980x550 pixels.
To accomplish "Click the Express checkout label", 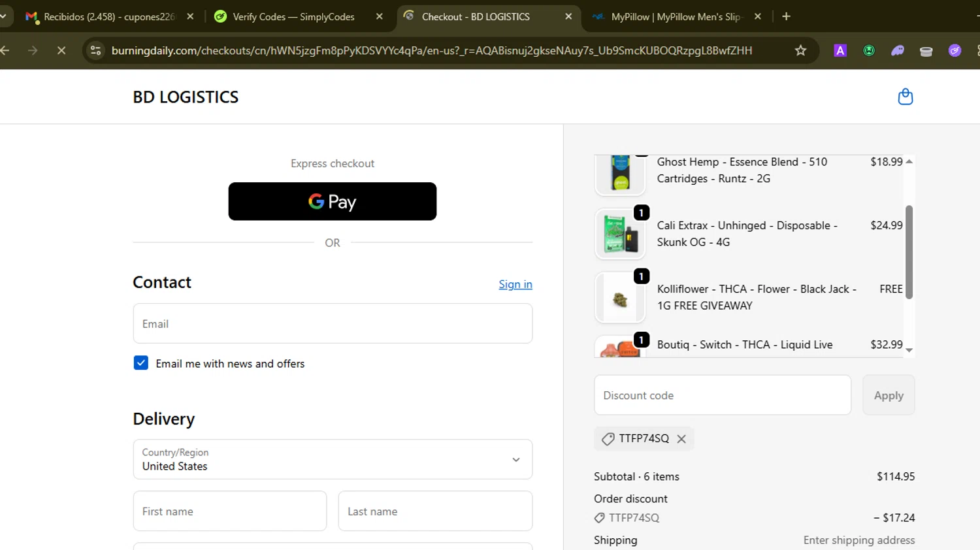I will 333,163.
